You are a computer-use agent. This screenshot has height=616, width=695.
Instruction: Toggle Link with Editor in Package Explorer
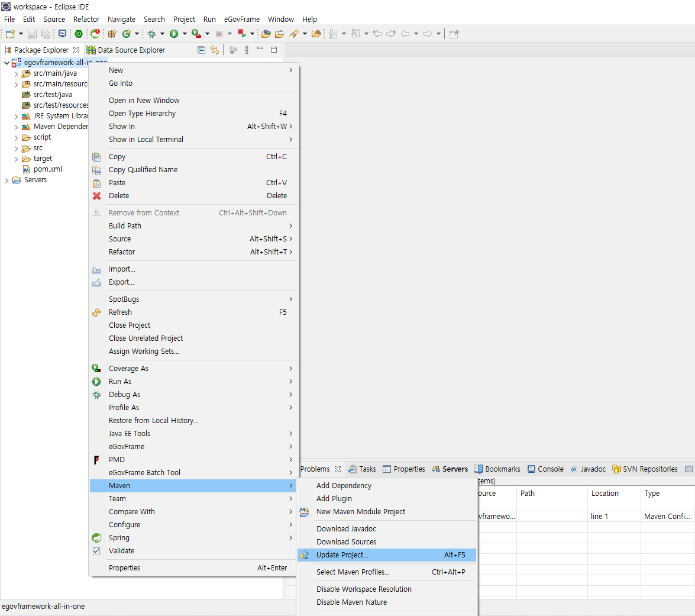[215, 50]
